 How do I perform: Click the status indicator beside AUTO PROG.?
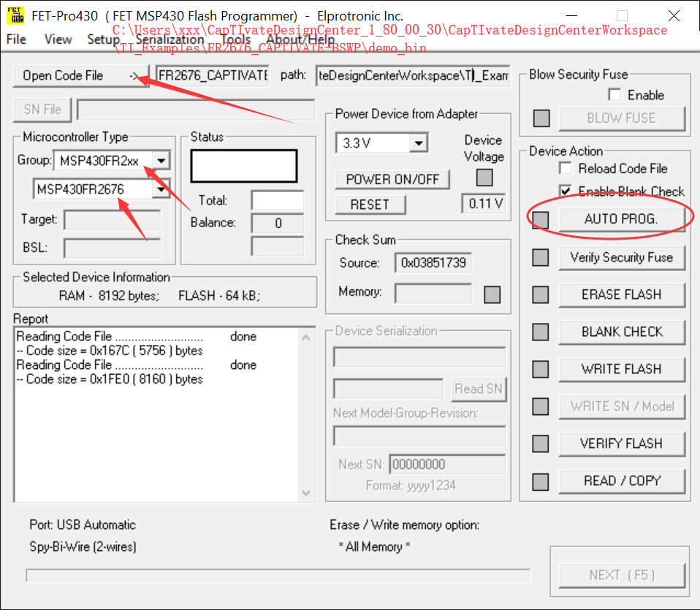click(x=541, y=220)
